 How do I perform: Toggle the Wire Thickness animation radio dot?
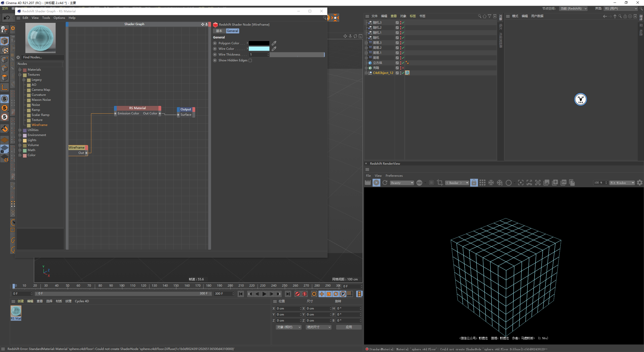(x=215, y=55)
